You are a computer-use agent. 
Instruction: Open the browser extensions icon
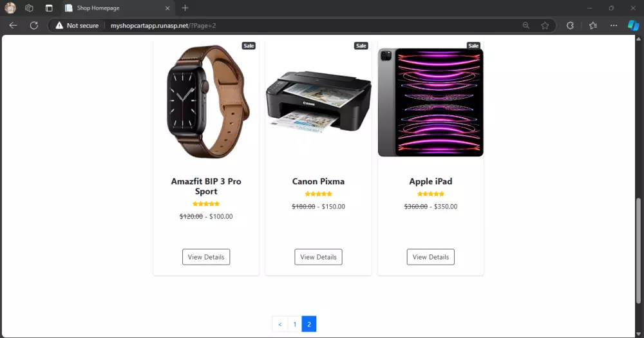coord(570,26)
